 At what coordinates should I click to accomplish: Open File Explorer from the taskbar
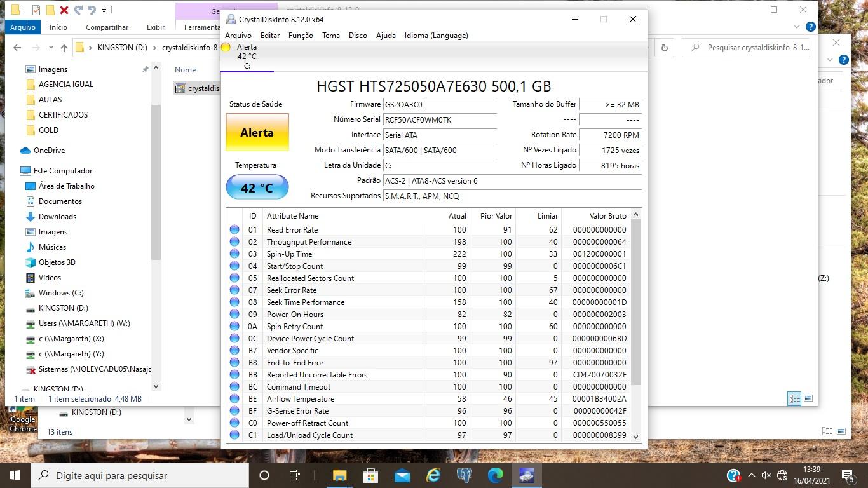[340, 475]
